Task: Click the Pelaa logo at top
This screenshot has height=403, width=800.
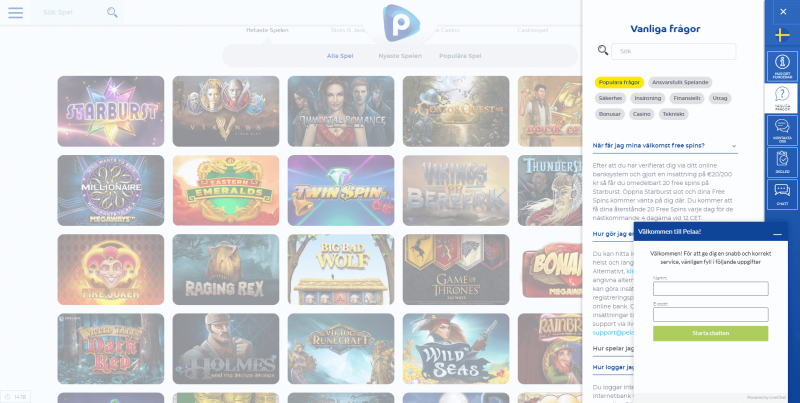Action: click(x=401, y=23)
